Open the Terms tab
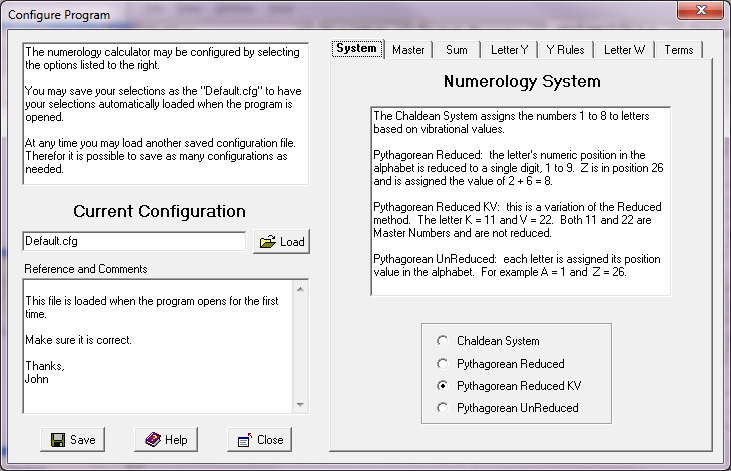The width and height of the screenshot is (731, 471). pos(678,50)
